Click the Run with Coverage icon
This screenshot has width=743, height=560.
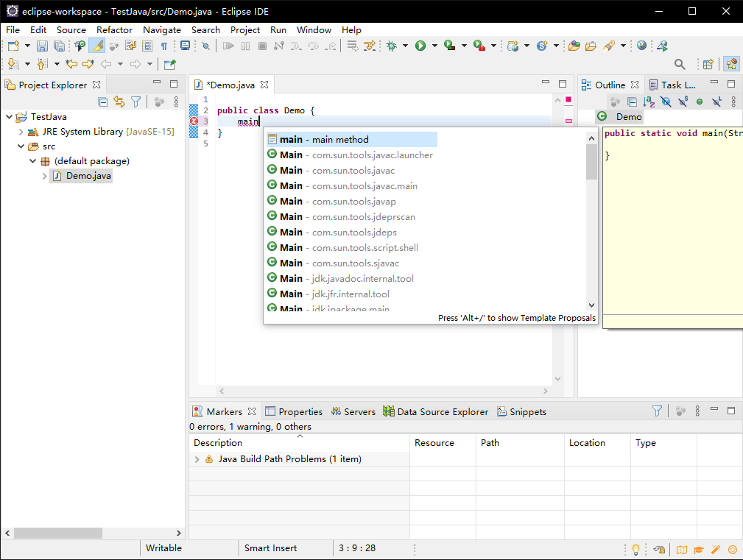point(450,46)
